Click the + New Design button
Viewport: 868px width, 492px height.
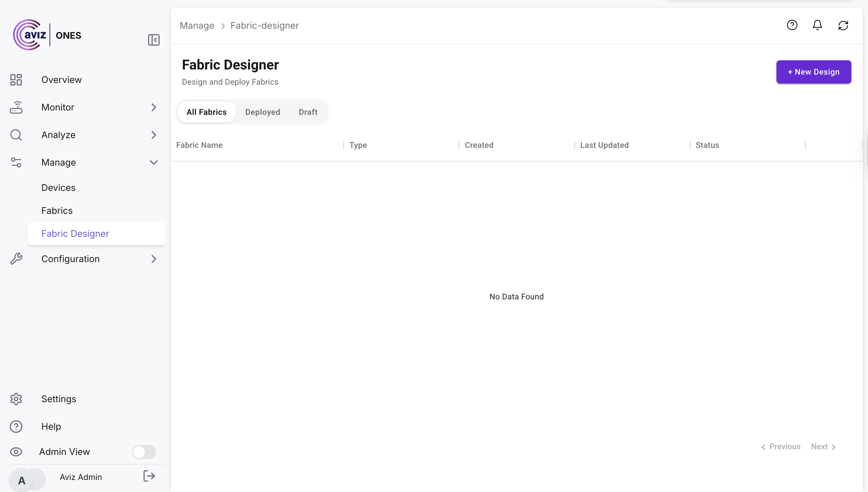coord(813,72)
